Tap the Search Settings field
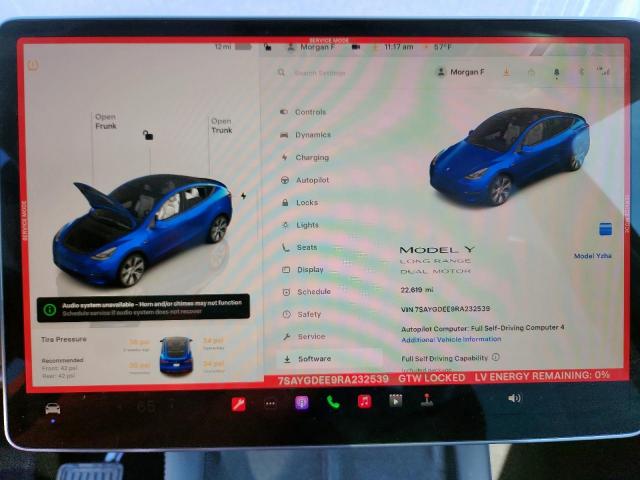Image resolution: width=640 pixels, height=480 pixels. [x=320, y=73]
